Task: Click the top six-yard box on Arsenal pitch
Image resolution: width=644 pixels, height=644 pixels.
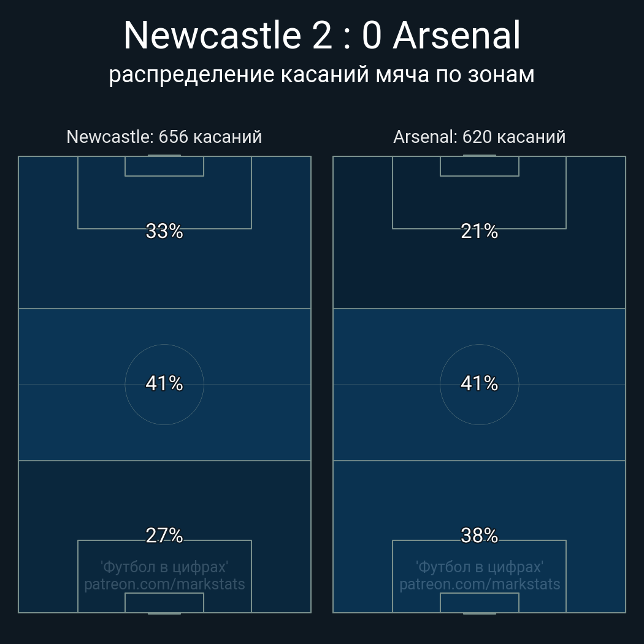Action: 479,166
